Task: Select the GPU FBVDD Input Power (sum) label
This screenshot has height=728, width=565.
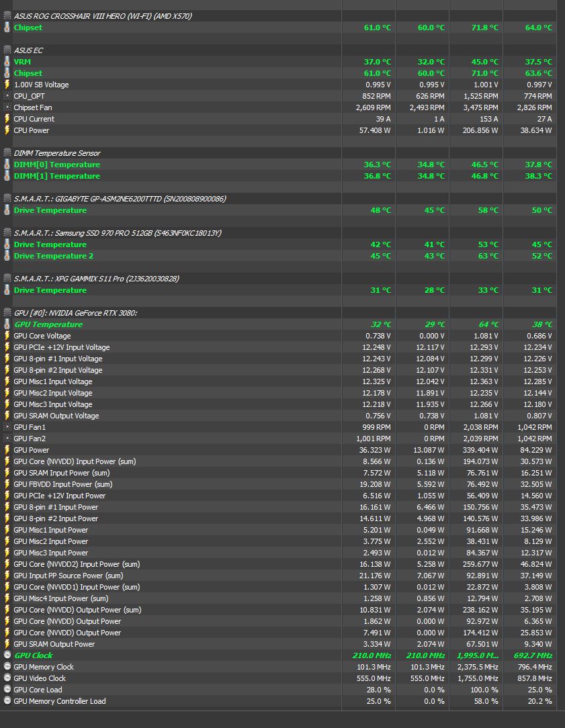Action: [63, 484]
